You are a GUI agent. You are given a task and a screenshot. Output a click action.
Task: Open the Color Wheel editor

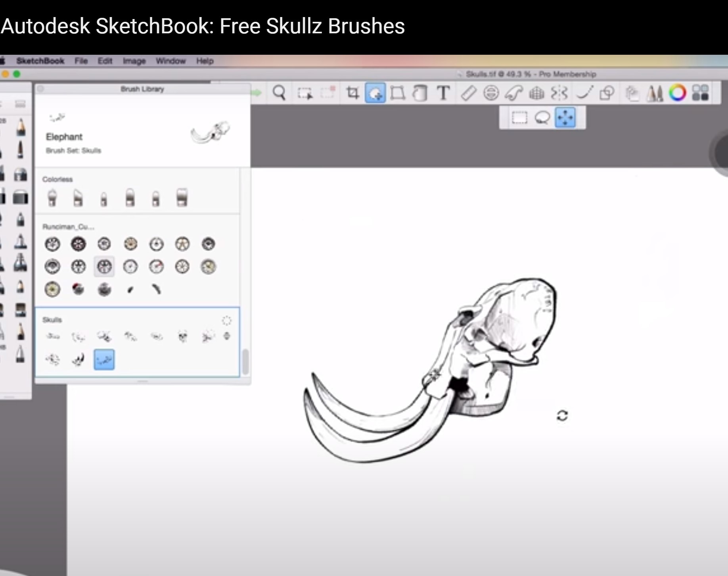678,93
